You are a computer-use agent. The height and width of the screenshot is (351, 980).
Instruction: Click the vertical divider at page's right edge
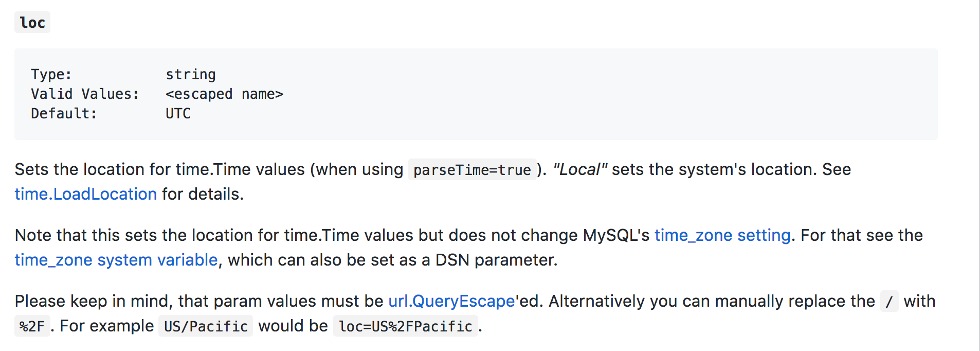coord(979,175)
